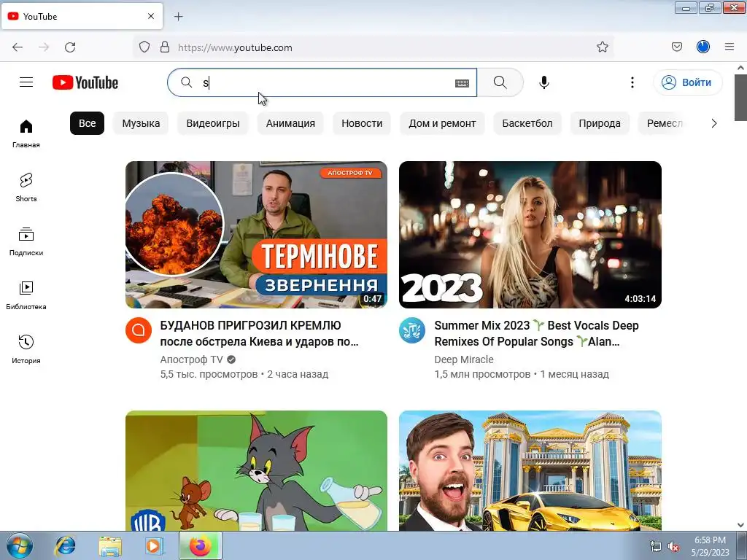Reload the page with the refresh icon
Viewport: 747px width, 560px height.
click(x=70, y=47)
